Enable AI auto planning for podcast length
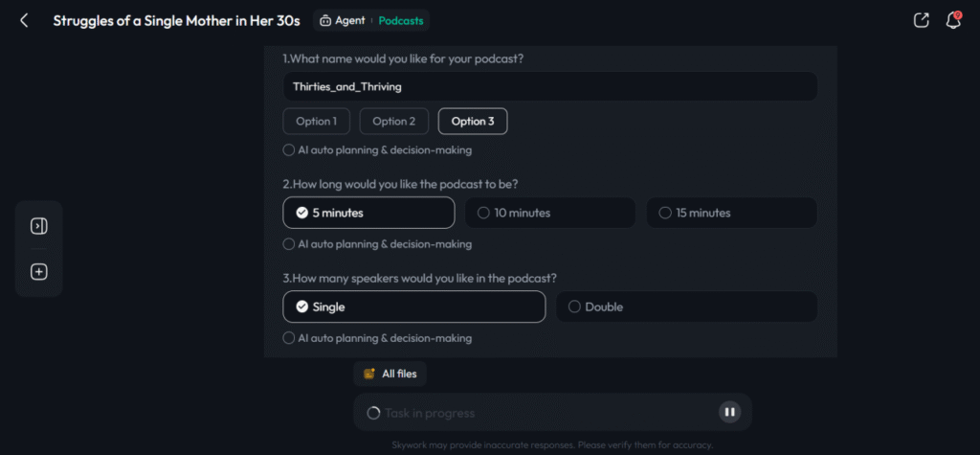This screenshot has width=980, height=455. 289,244
